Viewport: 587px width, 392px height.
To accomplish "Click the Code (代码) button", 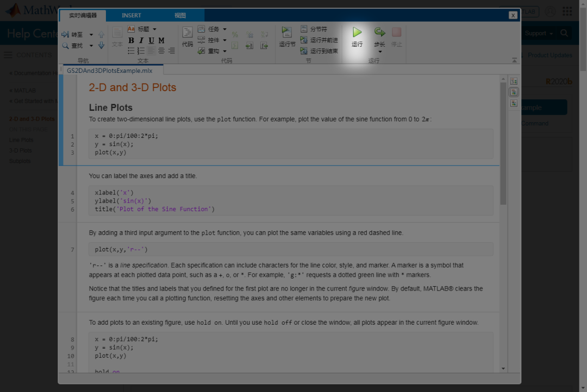I will point(188,37).
